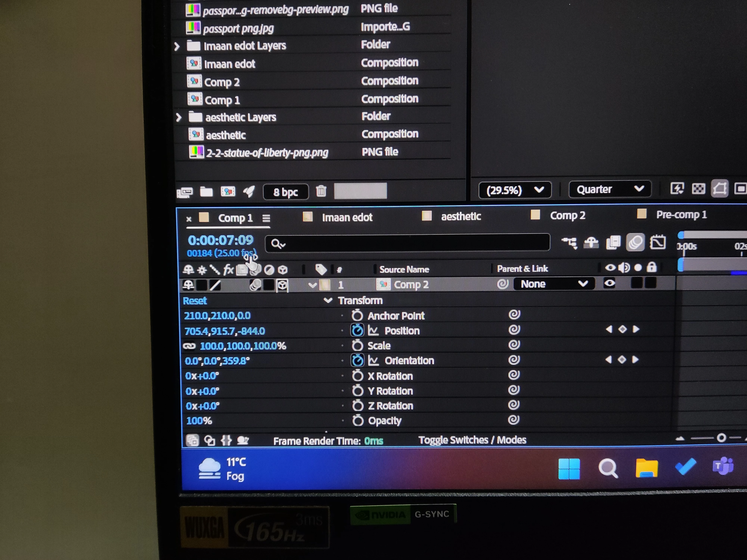
Task: Click Toggle Switches / Modes button
Action: [x=472, y=440]
